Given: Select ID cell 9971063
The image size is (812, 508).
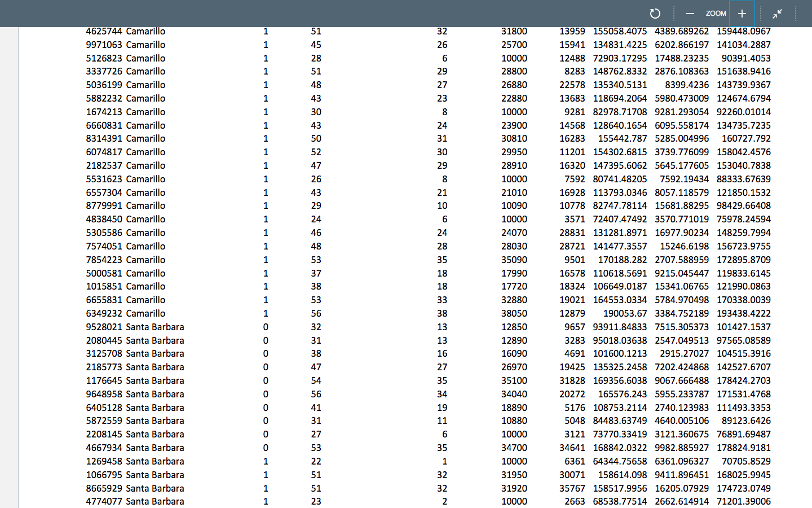Looking at the screenshot, I should pos(104,45).
